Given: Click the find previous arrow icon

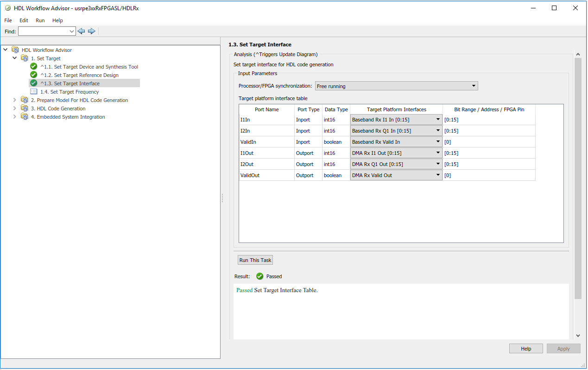Looking at the screenshot, I should pyautogui.click(x=81, y=31).
